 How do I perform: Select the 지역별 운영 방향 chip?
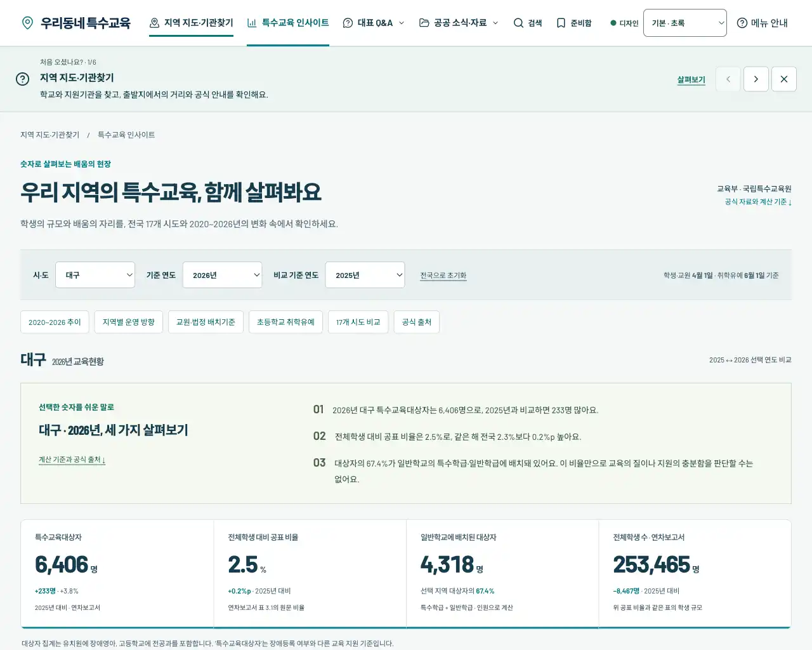coord(129,322)
